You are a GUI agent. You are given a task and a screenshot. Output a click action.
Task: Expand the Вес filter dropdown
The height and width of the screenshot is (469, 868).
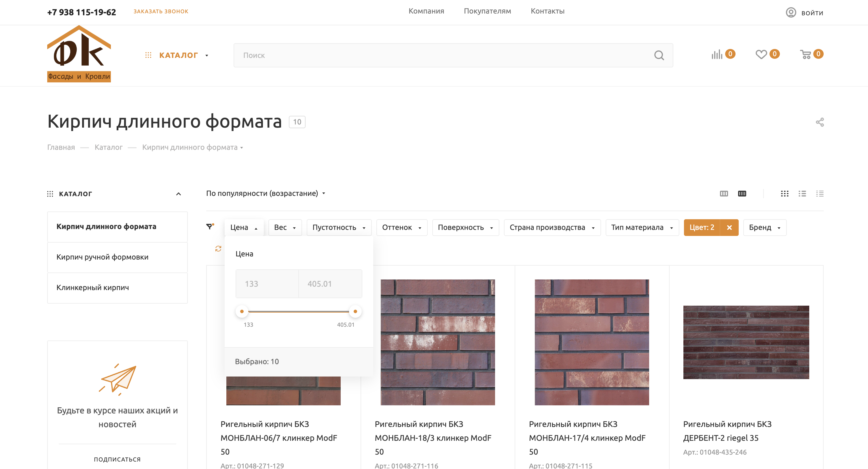pyautogui.click(x=285, y=228)
